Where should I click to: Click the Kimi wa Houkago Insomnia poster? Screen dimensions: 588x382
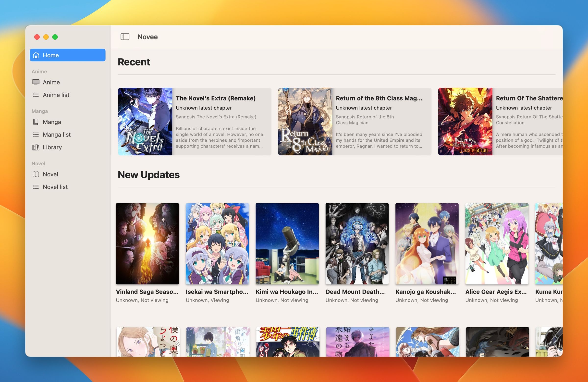click(x=287, y=243)
